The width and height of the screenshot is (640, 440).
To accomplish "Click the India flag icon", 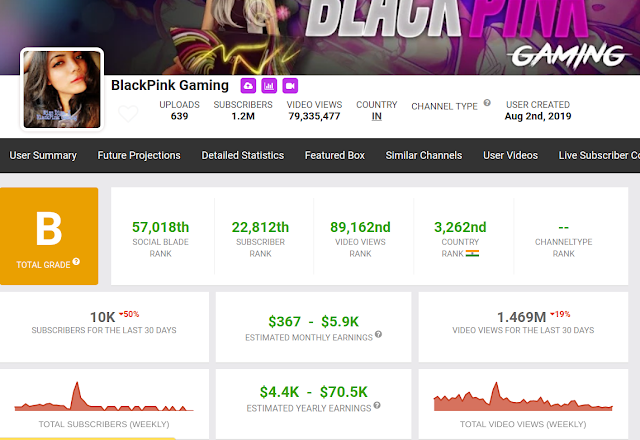I will (x=472, y=253).
